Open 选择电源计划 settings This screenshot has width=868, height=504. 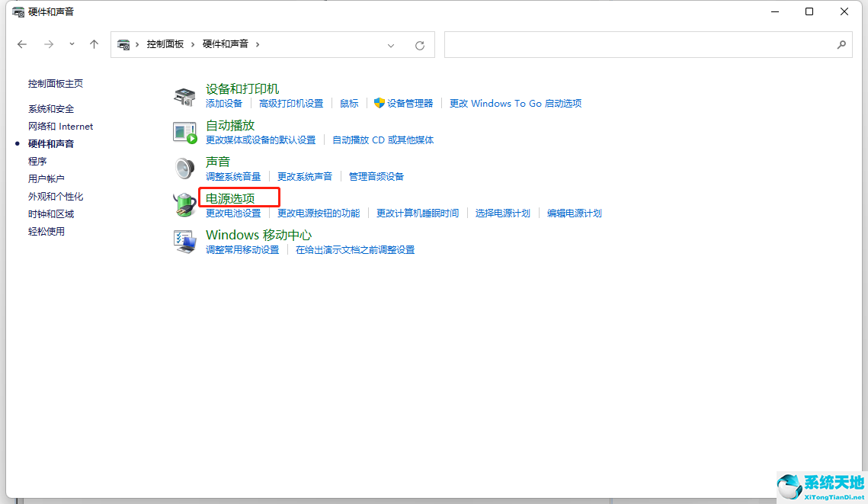click(x=503, y=213)
